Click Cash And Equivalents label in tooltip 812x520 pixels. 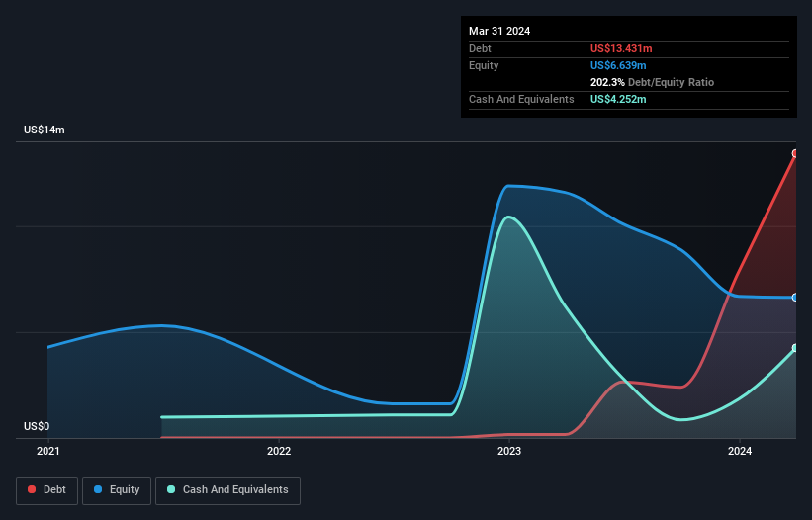pyautogui.click(x=521, y=99)
